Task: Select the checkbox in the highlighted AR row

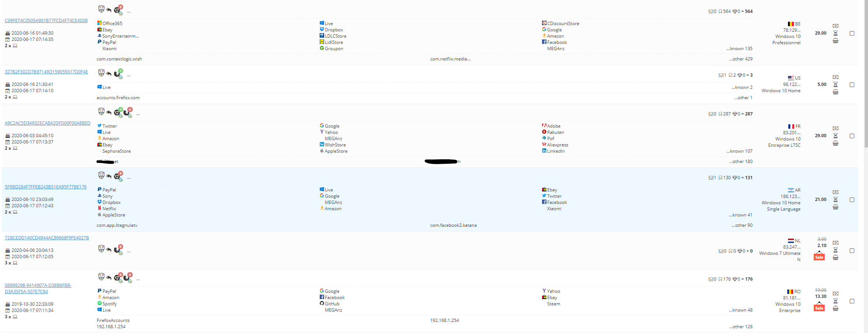Action: point(852,200)
